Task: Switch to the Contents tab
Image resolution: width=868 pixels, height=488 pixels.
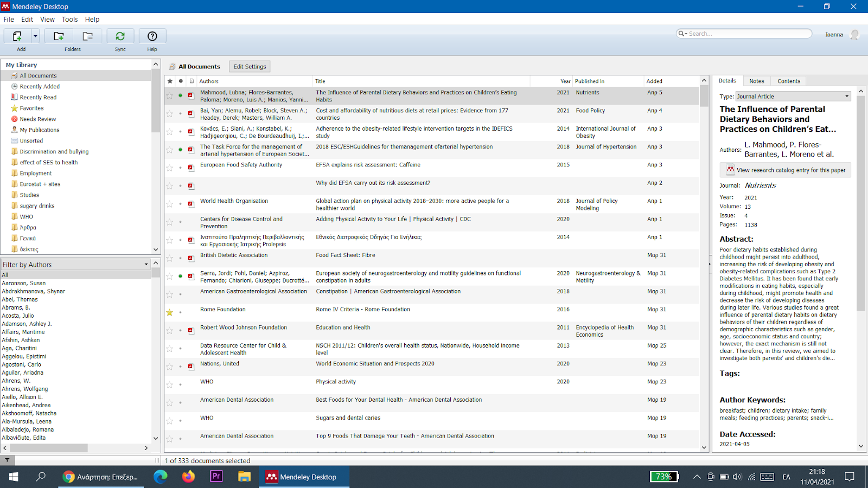Action: point(789,81)
